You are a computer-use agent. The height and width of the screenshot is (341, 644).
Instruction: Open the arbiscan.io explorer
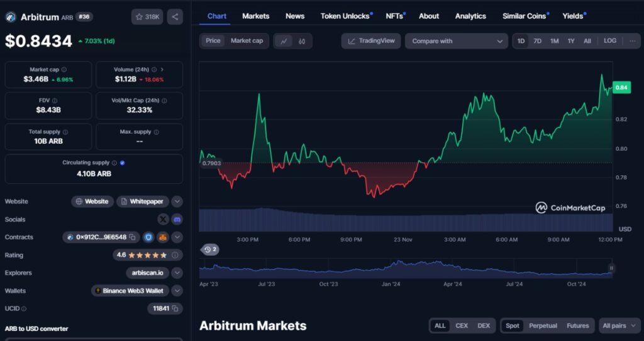[x=147, y=273]
